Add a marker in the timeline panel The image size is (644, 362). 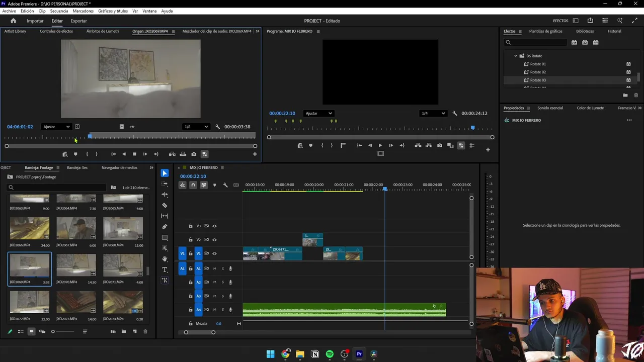[x=214, y=185]
